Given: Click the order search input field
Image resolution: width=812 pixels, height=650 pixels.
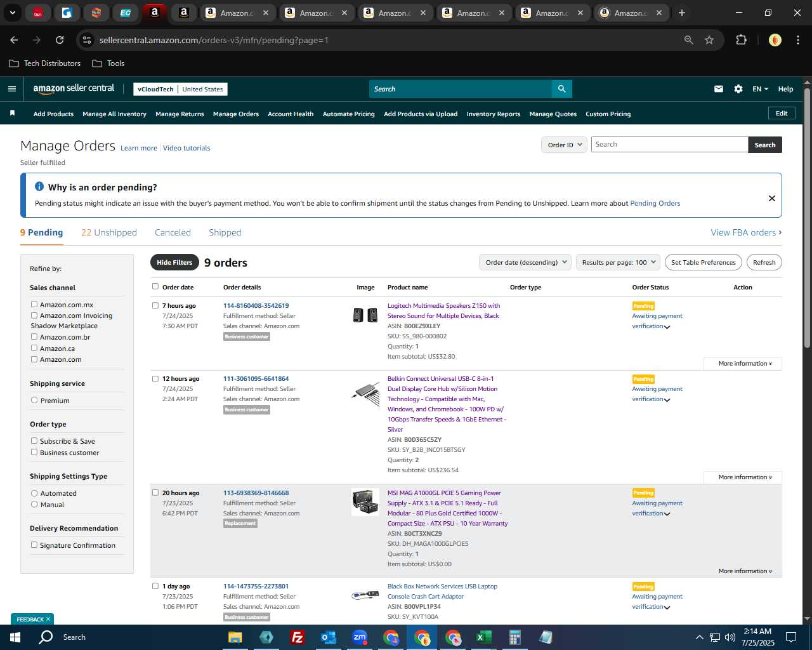Looking at the screenshot, I should 670,145.
